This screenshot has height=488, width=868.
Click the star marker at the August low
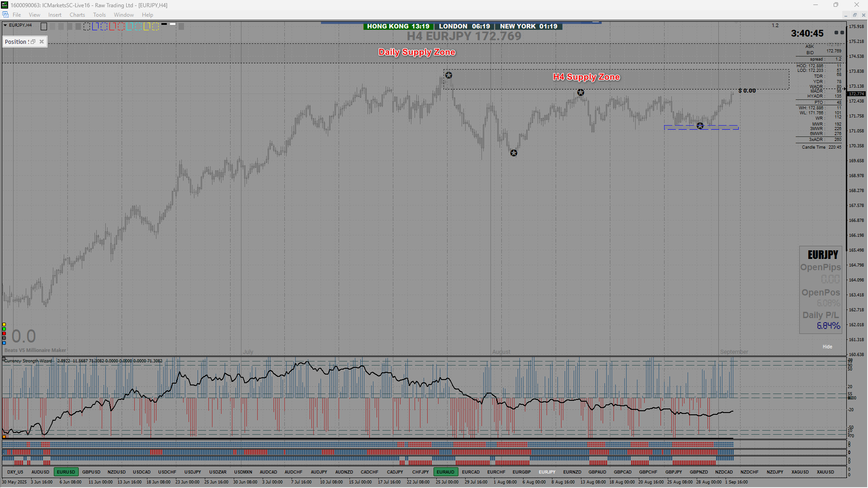514,153
